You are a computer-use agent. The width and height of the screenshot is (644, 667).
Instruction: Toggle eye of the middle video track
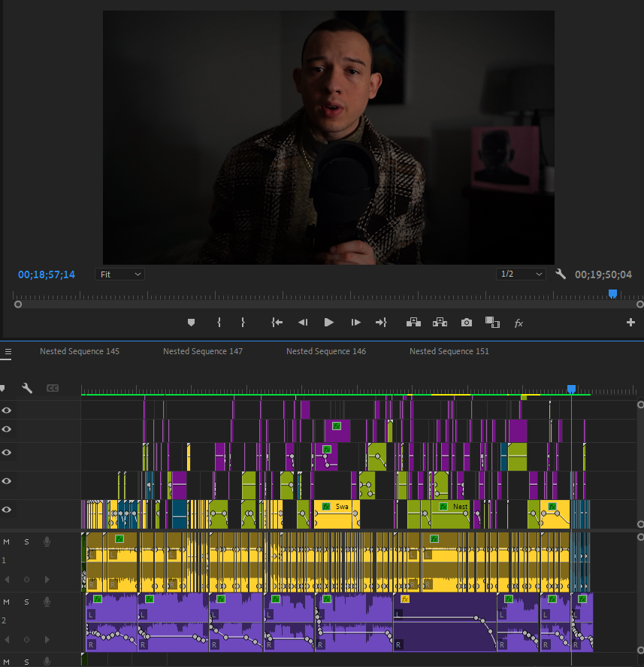pyautogui.click(x=6, y=452)
